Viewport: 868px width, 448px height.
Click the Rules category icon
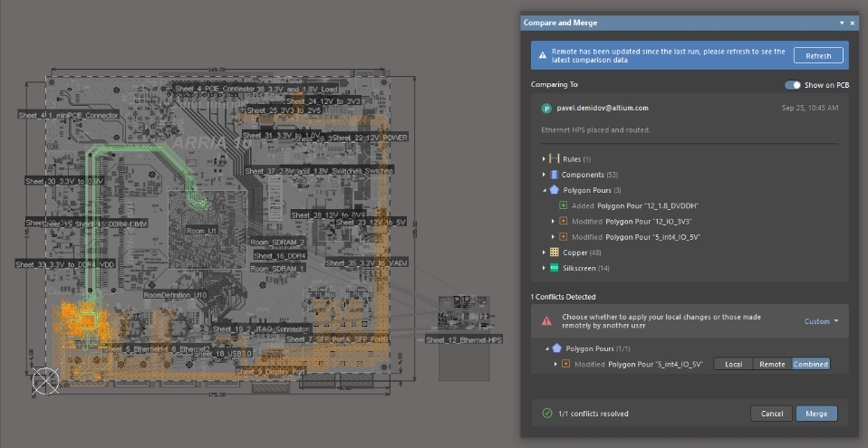(x=555, y=158)
